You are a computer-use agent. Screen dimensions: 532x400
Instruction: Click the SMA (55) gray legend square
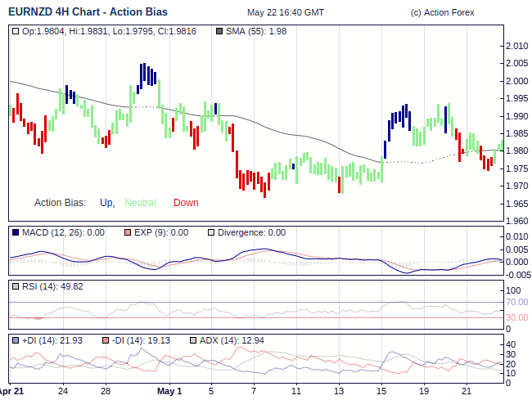219,32
